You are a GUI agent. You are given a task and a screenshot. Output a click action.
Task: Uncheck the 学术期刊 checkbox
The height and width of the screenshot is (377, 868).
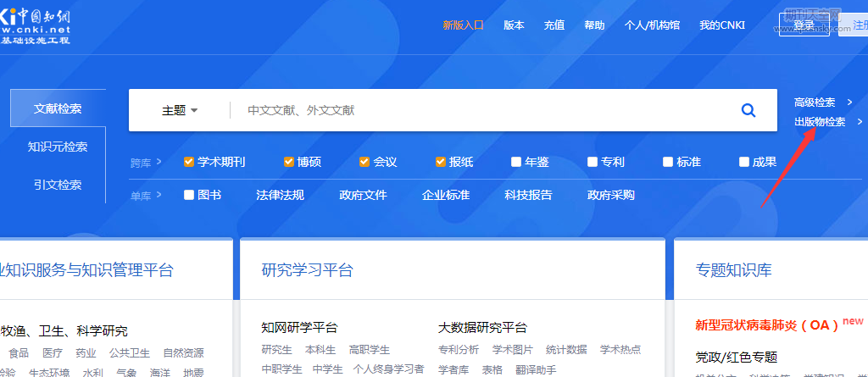coord(189,162)
